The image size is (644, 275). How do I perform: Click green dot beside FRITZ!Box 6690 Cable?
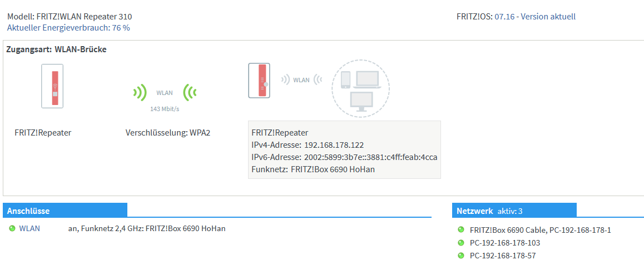tap(460, 229)
